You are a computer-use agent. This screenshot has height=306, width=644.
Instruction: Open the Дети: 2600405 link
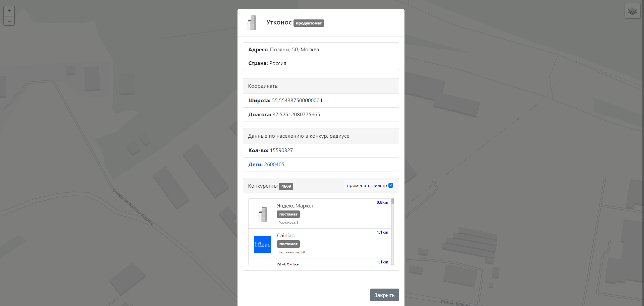tap(266, 164)
